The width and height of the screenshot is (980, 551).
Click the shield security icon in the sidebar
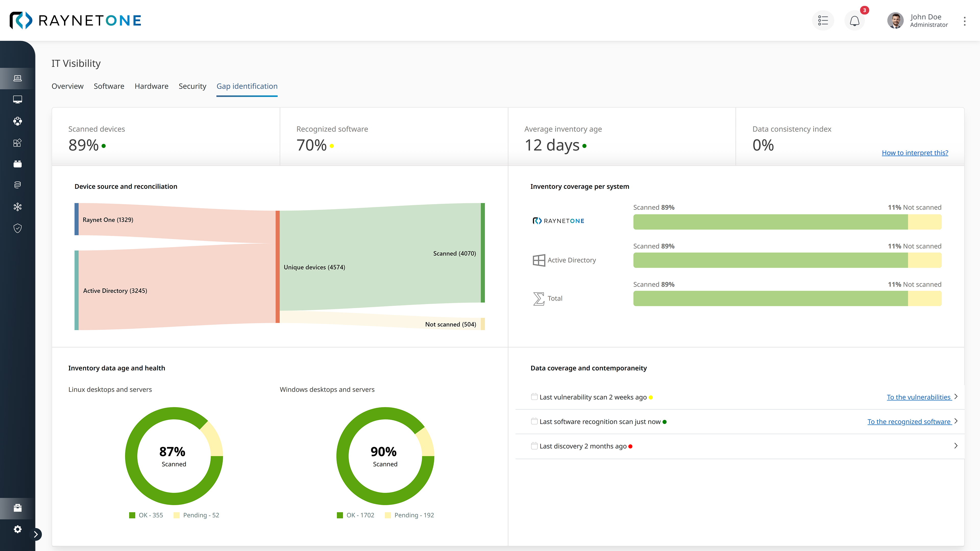tap(18, 228)
